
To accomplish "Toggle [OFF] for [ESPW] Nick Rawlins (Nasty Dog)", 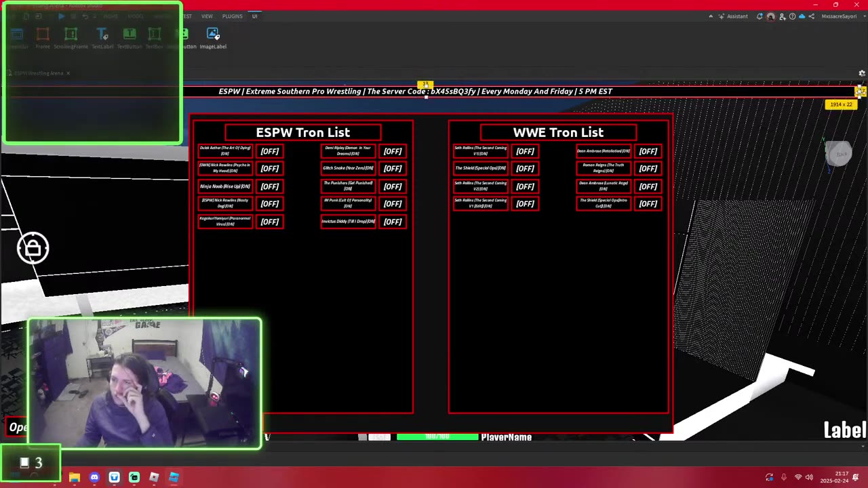I will tap(269, 203).
